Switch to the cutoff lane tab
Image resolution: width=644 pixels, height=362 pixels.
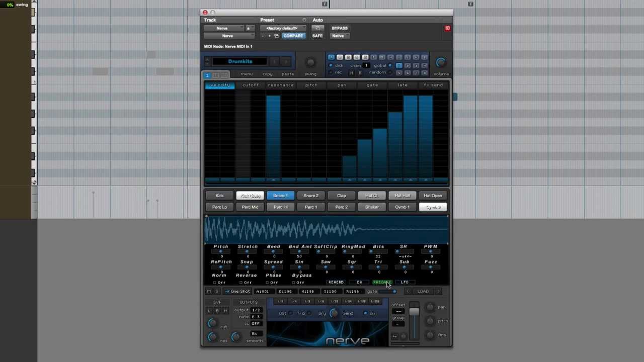pyautogui.click(x=251, y=85)
